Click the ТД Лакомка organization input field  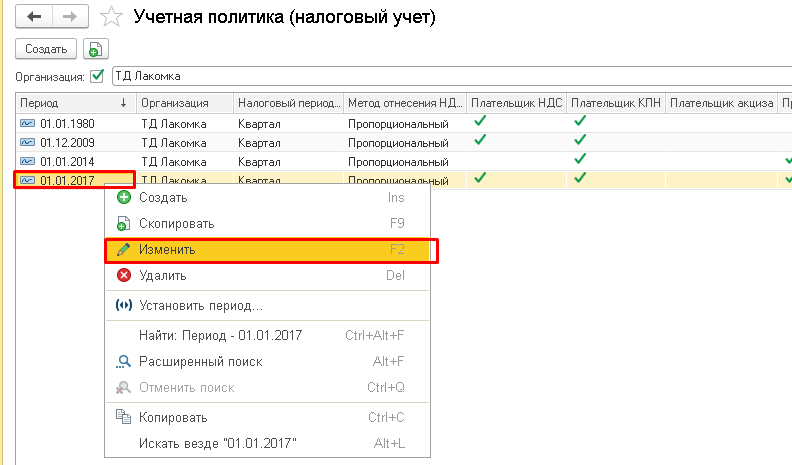point(450,76)
